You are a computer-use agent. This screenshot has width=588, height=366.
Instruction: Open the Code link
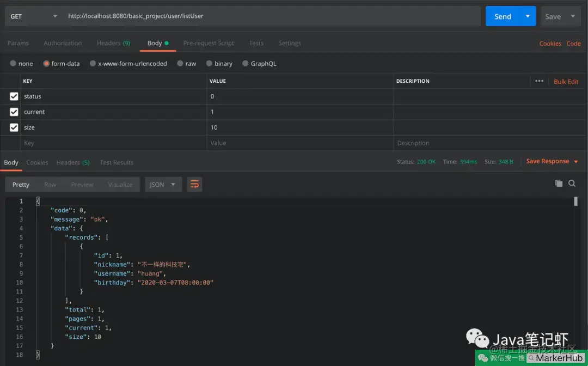point(573,44)
